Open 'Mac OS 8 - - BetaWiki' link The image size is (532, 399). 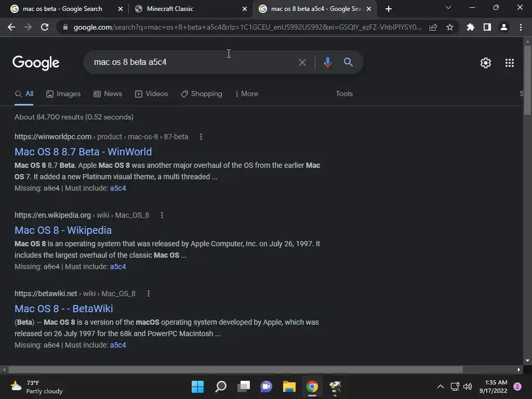pos(64,309)
